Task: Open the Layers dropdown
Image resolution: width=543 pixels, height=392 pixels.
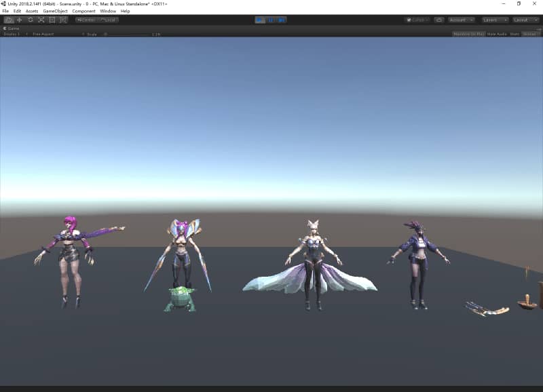Action: pos(495,20)
